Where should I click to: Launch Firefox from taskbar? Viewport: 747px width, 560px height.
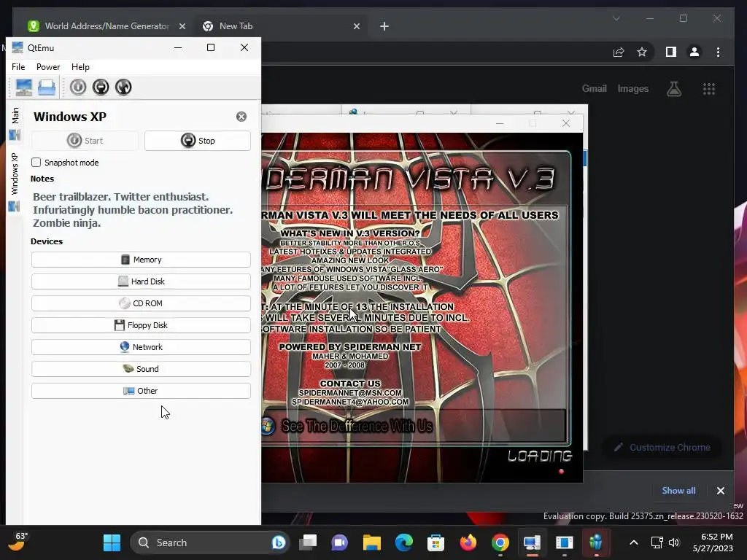pyautogui.click(x=468, y=542)
